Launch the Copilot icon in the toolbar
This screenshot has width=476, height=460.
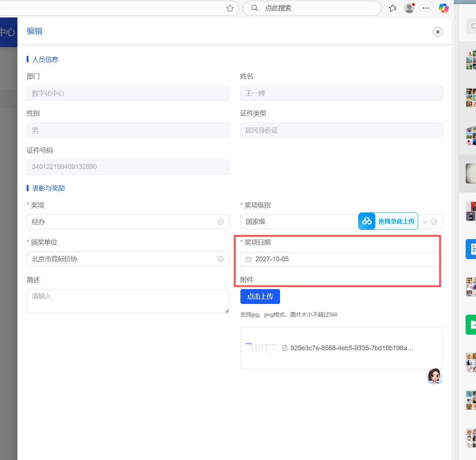443,8
